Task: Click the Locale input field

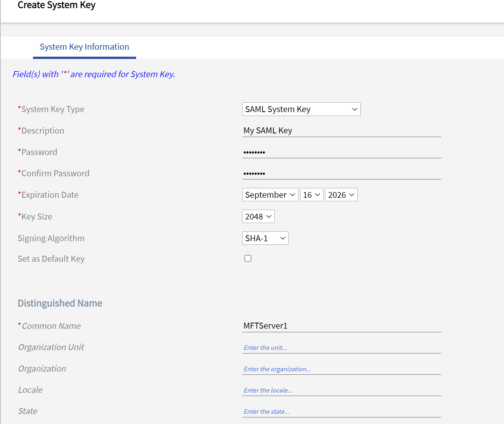Action: pos(341,390)
